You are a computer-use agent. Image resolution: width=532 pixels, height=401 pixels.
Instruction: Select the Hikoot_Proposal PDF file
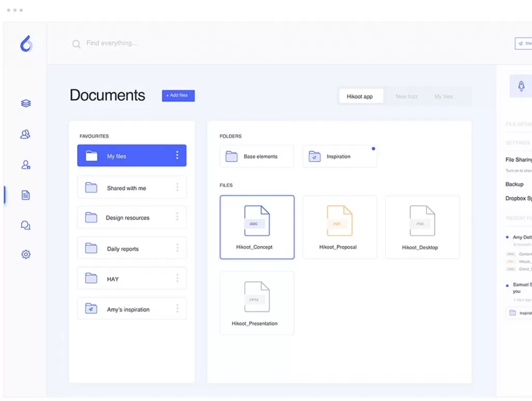tap(340, 227)
